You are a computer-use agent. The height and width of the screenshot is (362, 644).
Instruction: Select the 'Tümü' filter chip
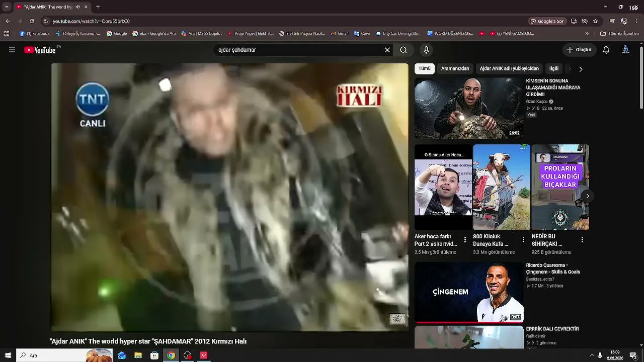(x=425, y=68)
